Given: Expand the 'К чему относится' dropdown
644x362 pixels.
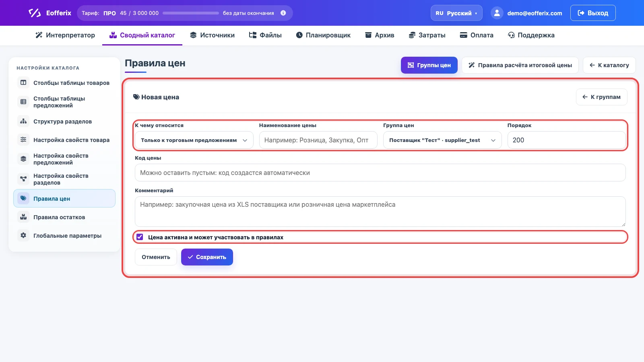Looking at the screenshot, I should pos(194,140).
